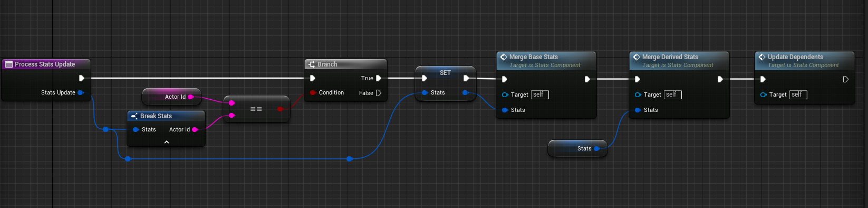This screenshot has width=868, height=208.
Task: Click the Process Stats Update event node title
Action: point(45,64)
